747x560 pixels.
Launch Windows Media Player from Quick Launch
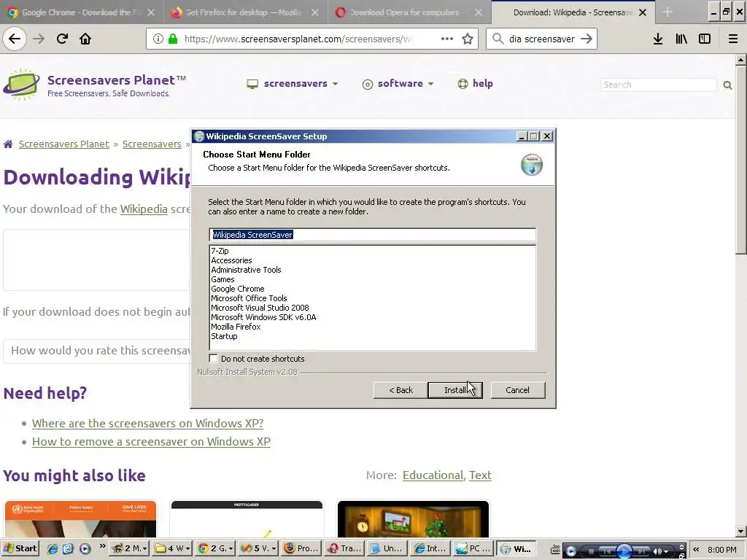(x=85, y=548)
